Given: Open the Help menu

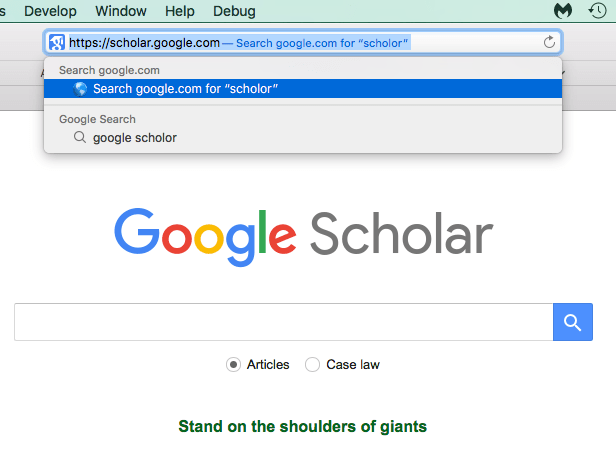Looking at the screenshot, I should (180, 11).
